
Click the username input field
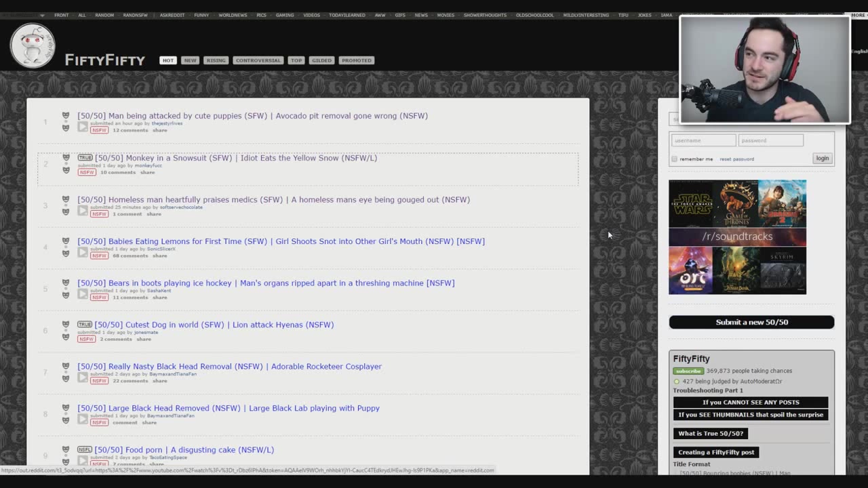[x=703, y=140]
